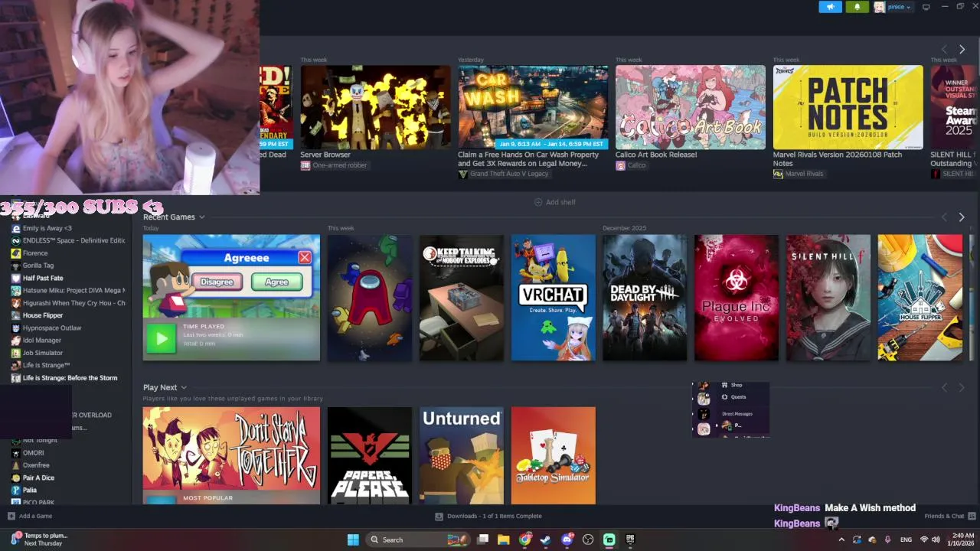The height and width of the screenshot is (551, 980).
Task: Open Silent Hill f game cover
Action: tap(828, 298)
